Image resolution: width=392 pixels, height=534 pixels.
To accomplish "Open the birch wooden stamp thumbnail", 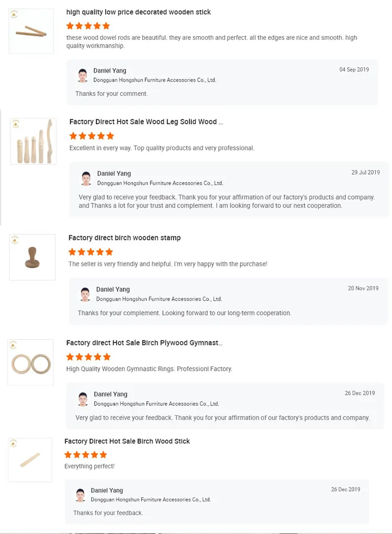I will tap(32, 257).
